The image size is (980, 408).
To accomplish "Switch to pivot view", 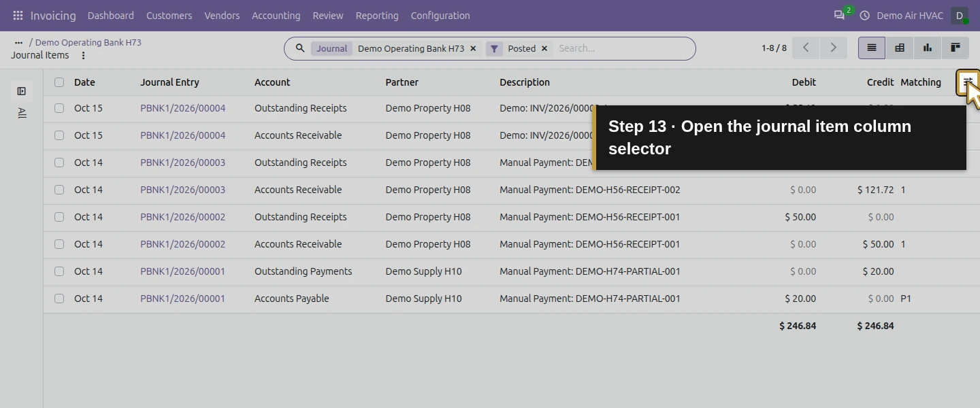I will click(900, 48).
